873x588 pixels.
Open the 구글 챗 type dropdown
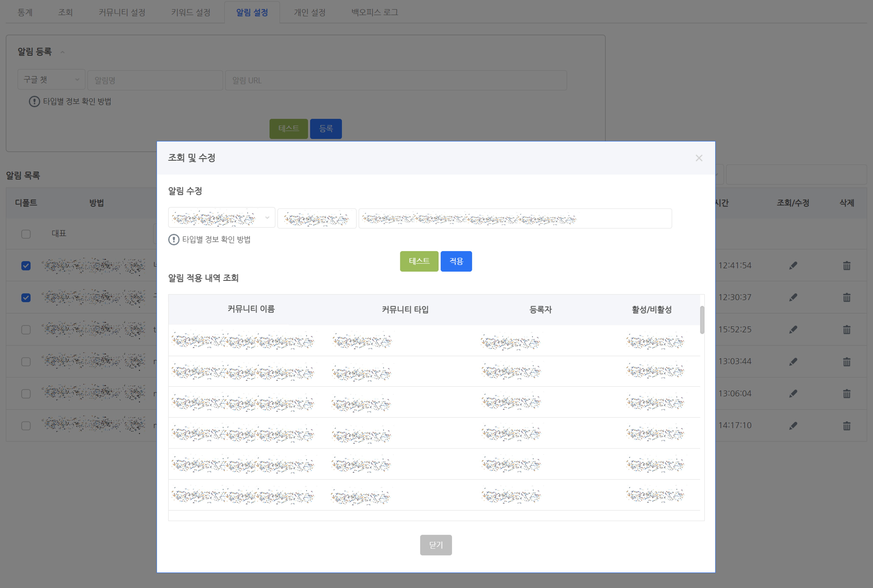coord(51,80)
